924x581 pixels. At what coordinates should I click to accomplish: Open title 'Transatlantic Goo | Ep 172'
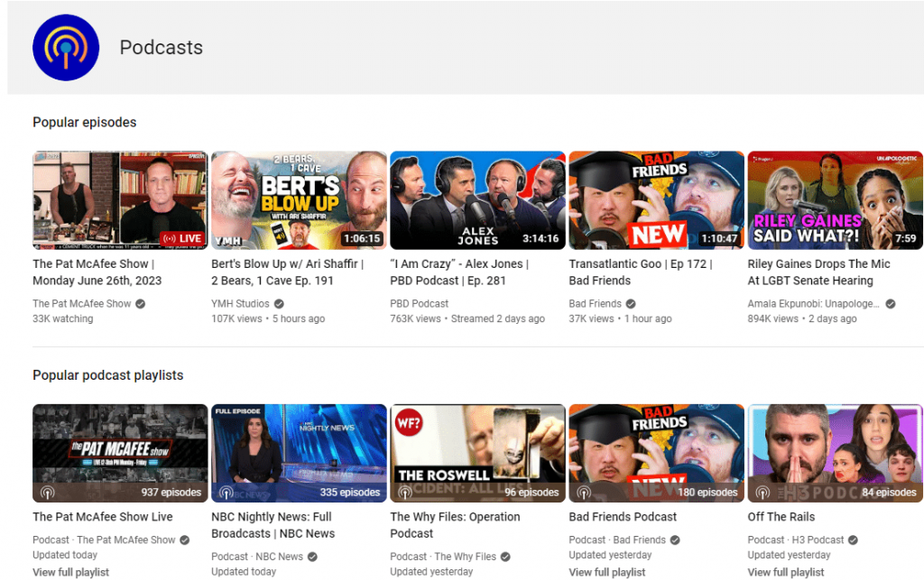[642, 272]
